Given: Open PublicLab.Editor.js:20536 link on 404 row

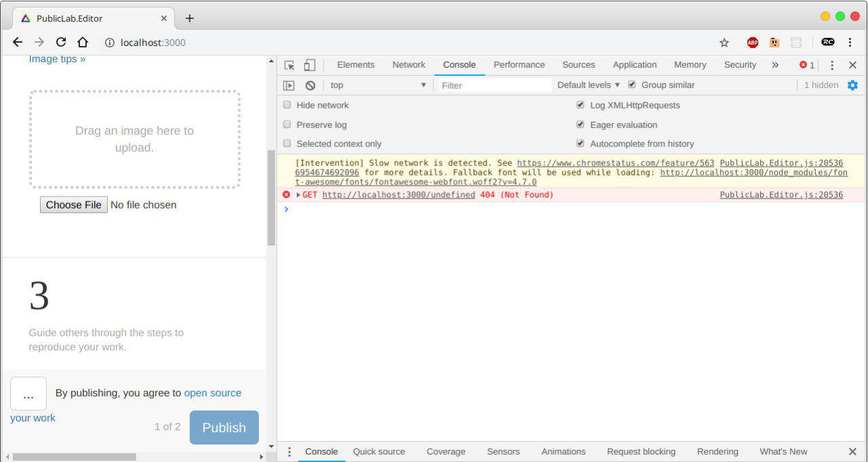Looking at the screenshot, I should [781, 195].
